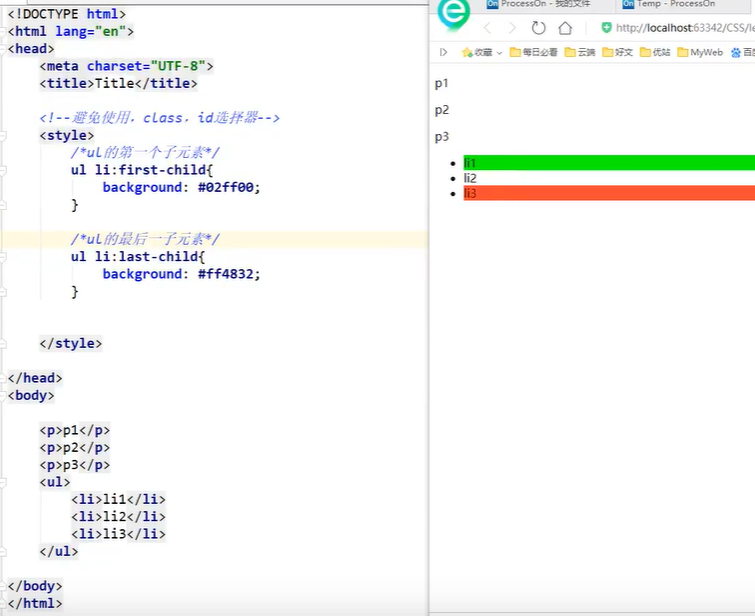The image size is (755, 616).
Task: Reload the browser page
Action: click(x=538, y=28)
